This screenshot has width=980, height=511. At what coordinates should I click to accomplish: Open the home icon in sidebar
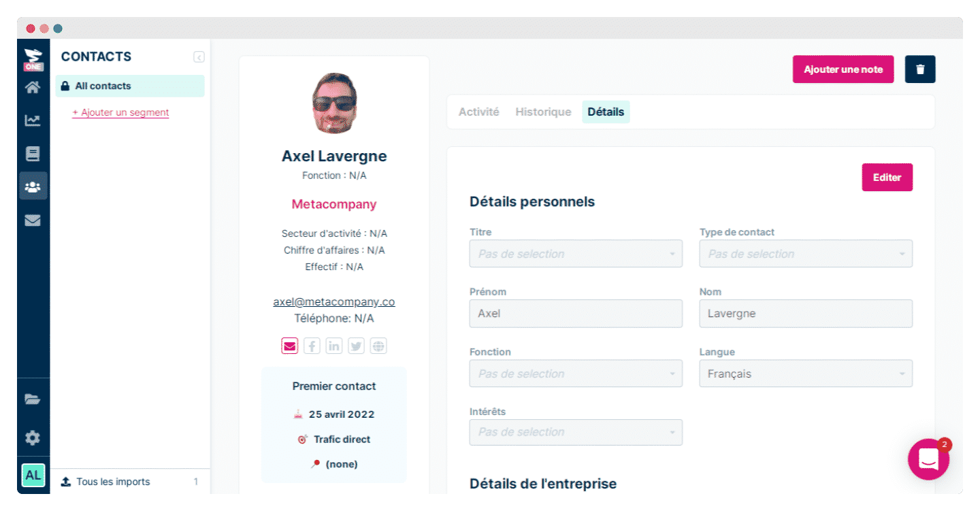33,87
